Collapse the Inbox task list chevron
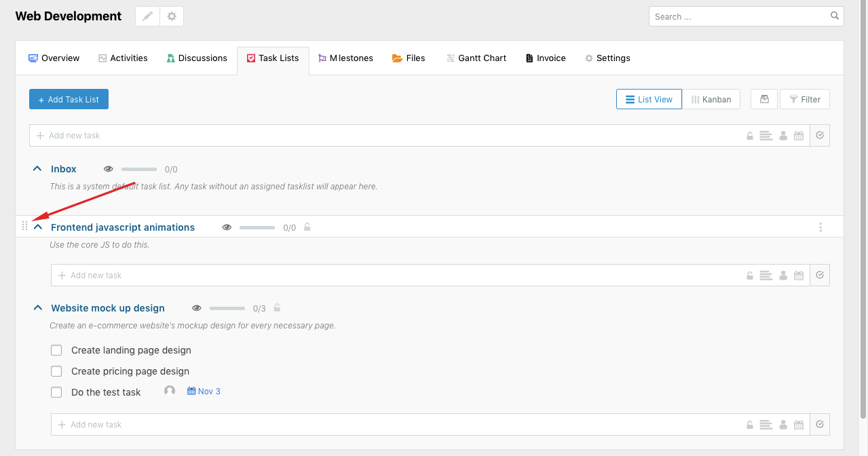This screenshot has width=868, height=456. pos(37,168)
